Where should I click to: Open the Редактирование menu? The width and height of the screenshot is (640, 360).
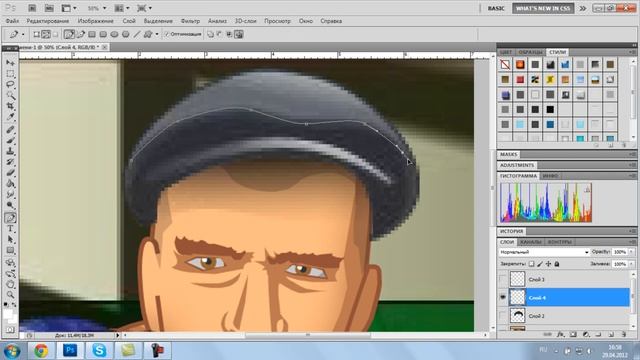point(48,21)
